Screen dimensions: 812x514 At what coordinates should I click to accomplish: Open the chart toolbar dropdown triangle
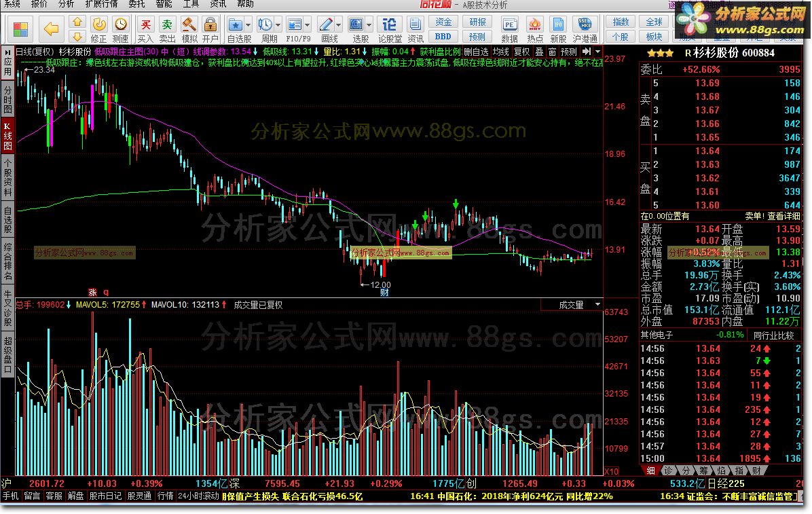(597, 52)
